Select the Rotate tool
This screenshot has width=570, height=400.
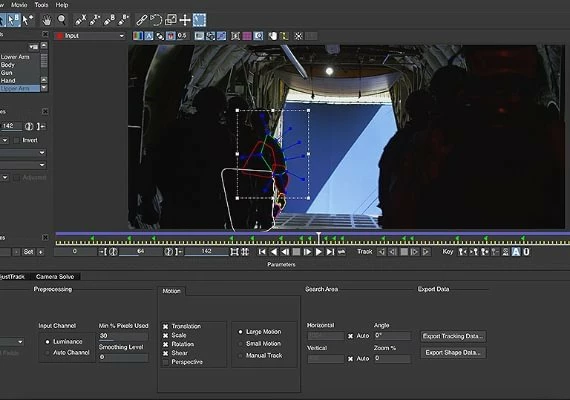click(156, 20)
